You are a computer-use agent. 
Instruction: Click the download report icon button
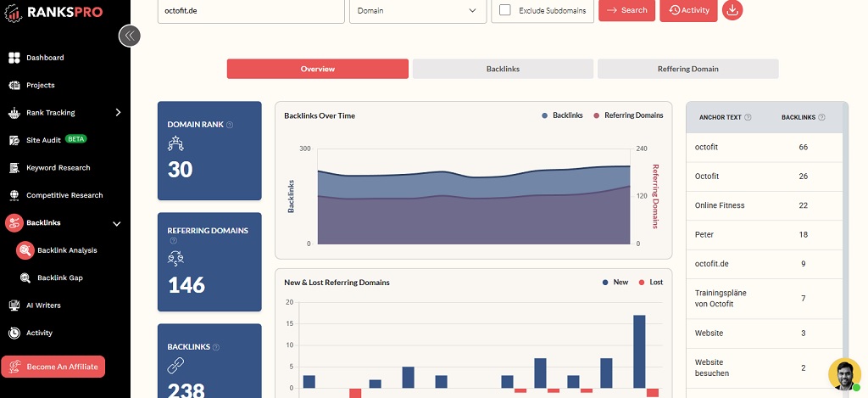[732, 10]
